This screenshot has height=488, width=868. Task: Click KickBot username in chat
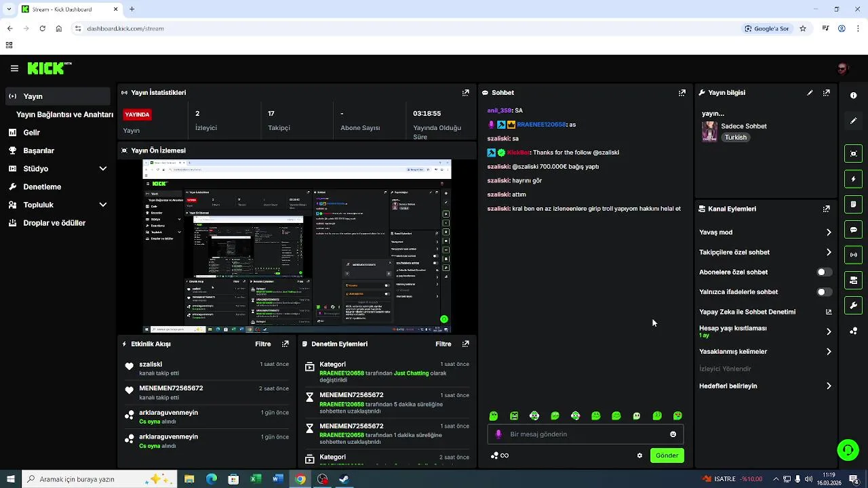tap(518, 152)
